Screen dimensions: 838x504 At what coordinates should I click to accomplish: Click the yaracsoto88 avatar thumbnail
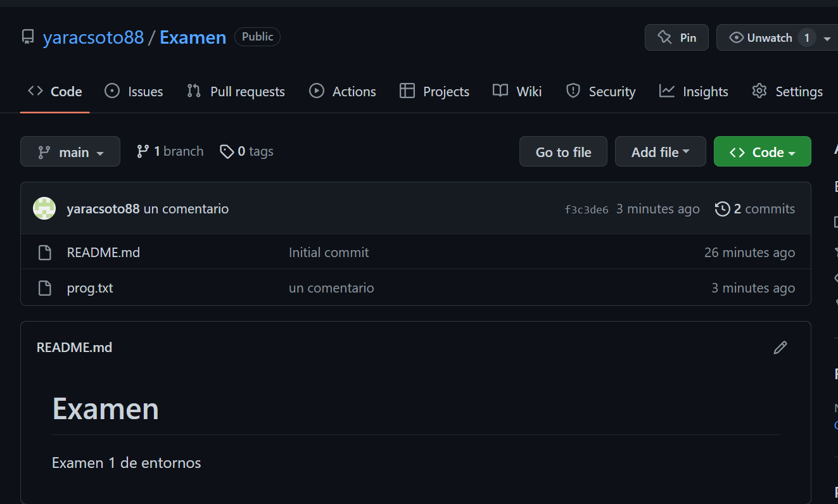pyautogui.click(x=44, y=208)
